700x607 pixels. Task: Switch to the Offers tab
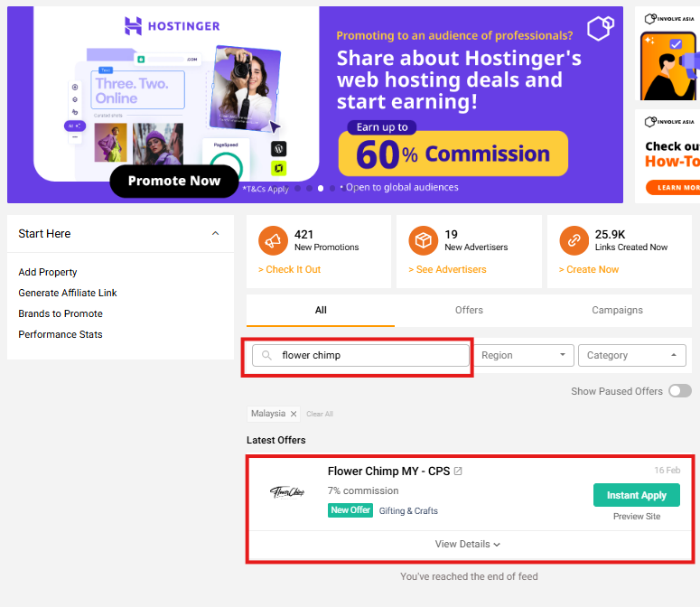(x=469, y=310)
